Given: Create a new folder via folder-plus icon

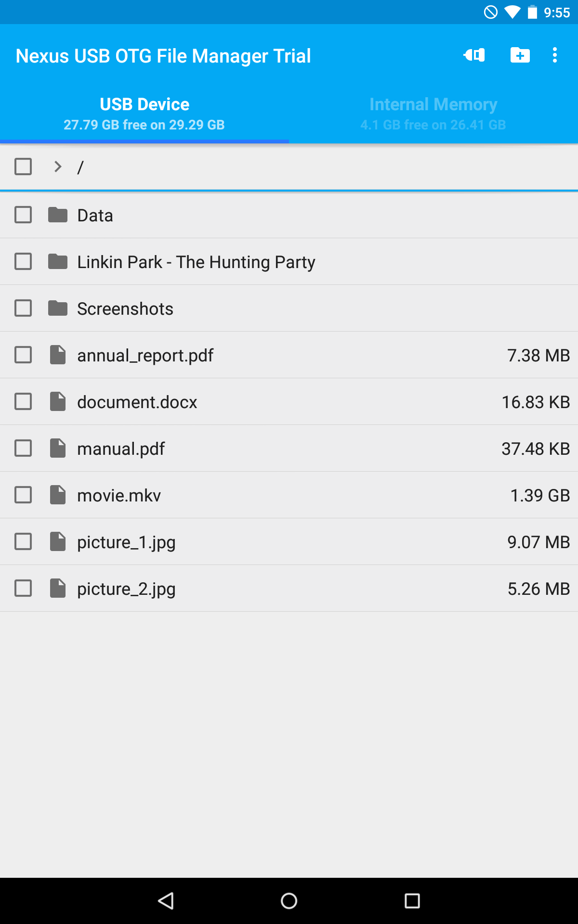Looking at the screenshot, I should [x=520, y=55].
